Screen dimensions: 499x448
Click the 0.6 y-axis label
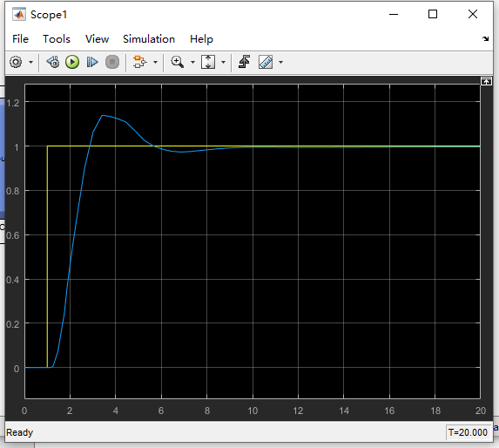tap(13, 235)
